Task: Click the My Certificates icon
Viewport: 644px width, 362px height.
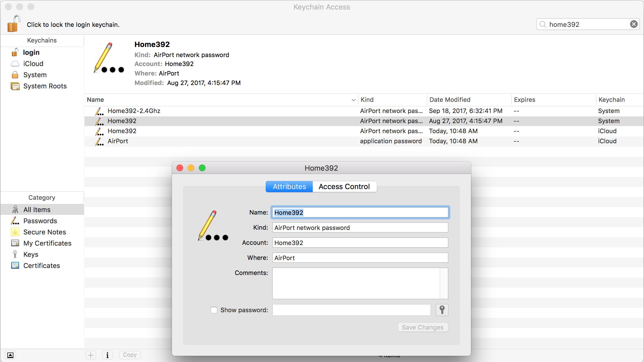Action: (15, 243)
